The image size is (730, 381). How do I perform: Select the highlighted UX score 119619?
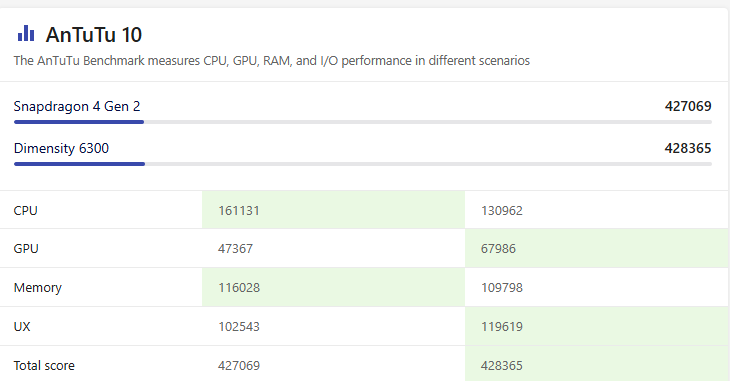pyautogui.click(x=597, y=327)
